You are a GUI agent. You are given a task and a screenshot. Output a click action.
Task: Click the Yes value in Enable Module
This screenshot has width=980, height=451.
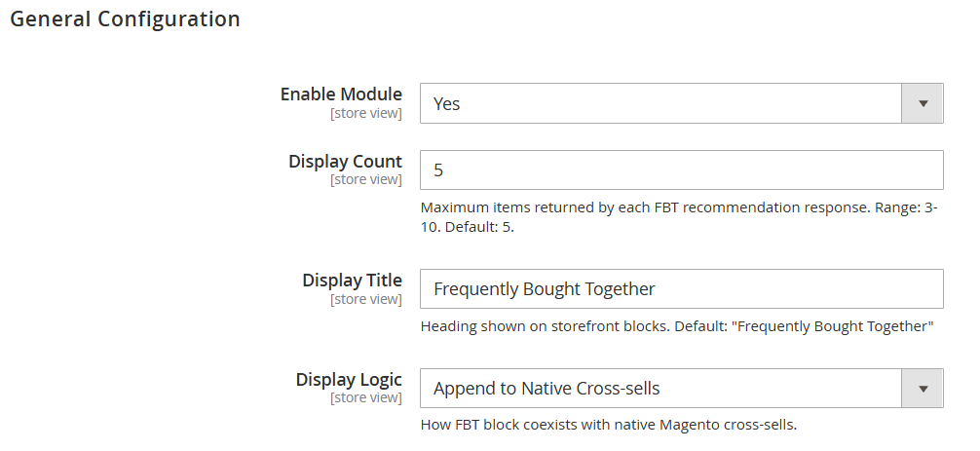click(446, 103)
